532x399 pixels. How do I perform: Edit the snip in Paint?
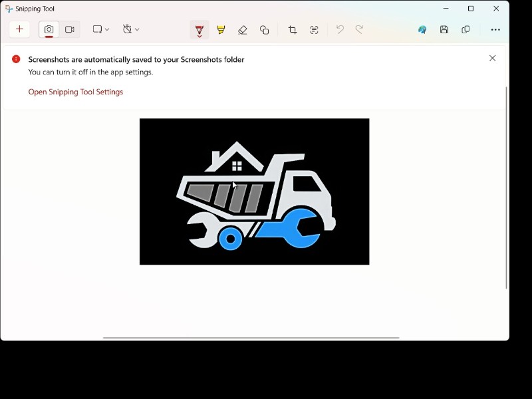[x=422, y=30]
